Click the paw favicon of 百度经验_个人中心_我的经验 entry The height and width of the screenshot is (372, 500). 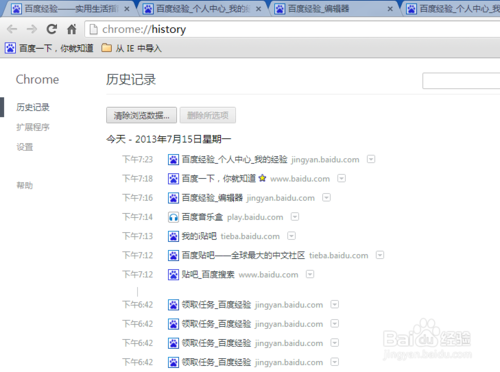[x=173, y=160]
